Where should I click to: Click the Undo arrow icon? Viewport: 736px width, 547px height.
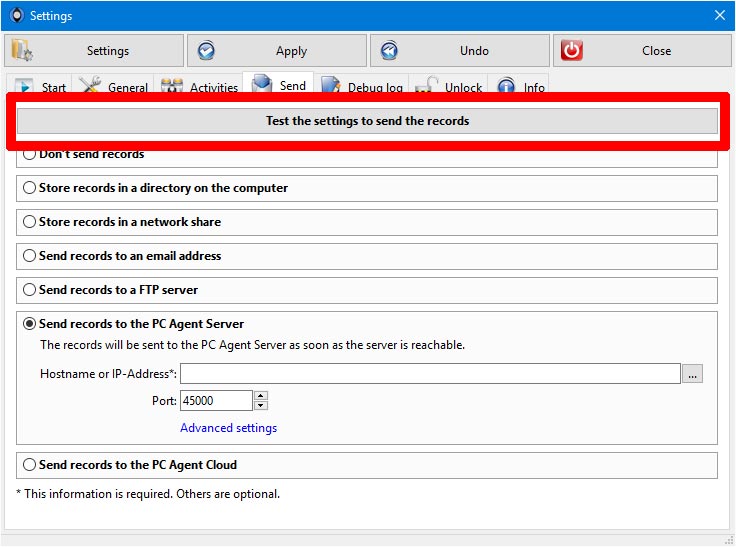(x=389, y=51)
